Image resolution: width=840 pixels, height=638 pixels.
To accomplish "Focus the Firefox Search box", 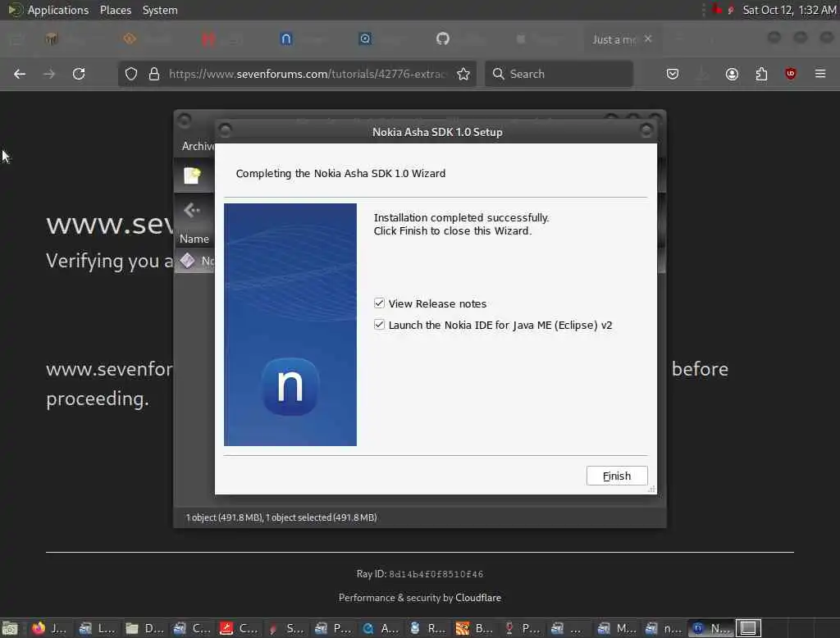I will tap(559, 74).
